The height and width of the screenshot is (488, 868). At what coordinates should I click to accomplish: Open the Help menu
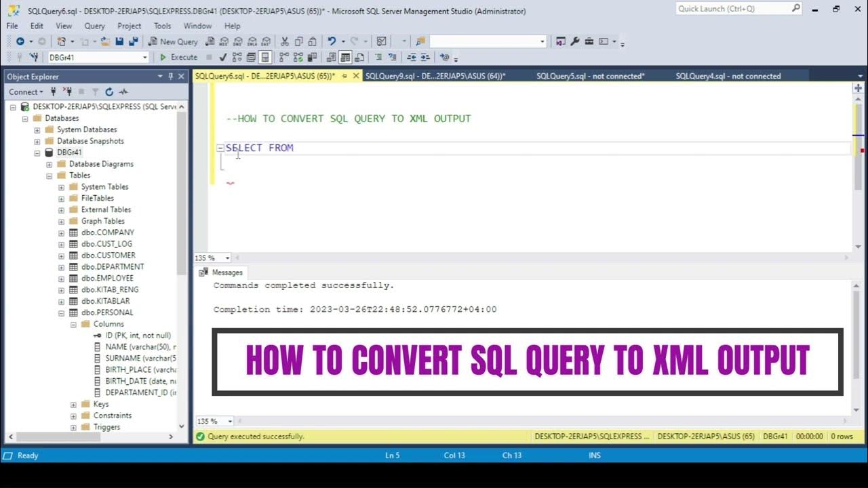[x=232, y=26]
